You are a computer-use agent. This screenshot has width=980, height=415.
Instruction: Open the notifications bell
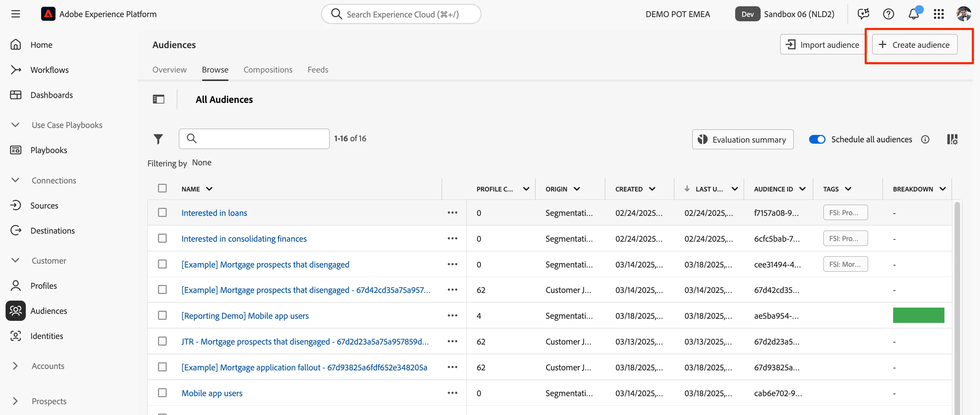coord(913,14)
